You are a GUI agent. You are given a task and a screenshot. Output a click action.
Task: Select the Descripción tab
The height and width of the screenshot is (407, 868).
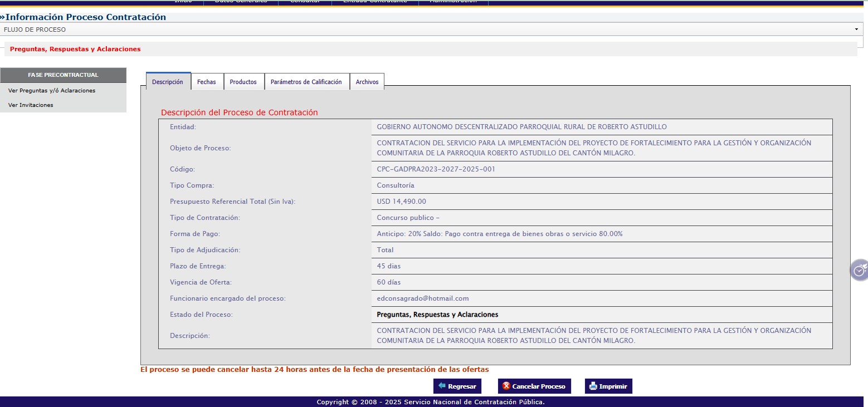pos(167,82)
